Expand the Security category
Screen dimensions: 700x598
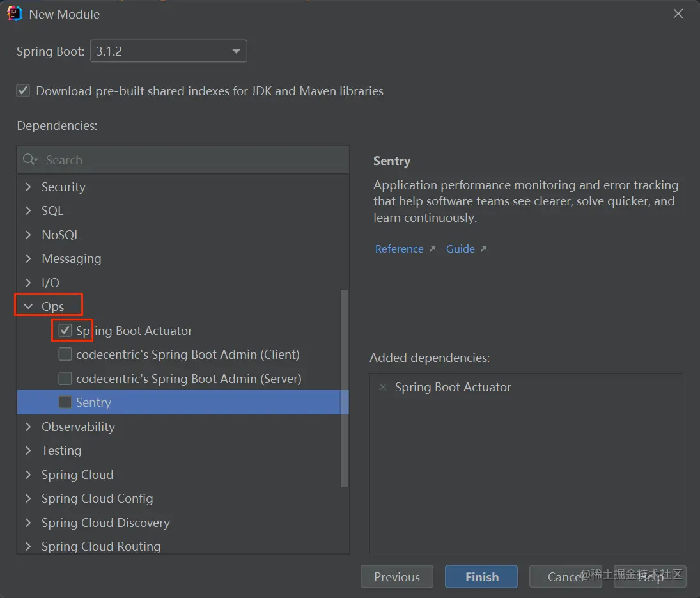(x=29, y=187)
